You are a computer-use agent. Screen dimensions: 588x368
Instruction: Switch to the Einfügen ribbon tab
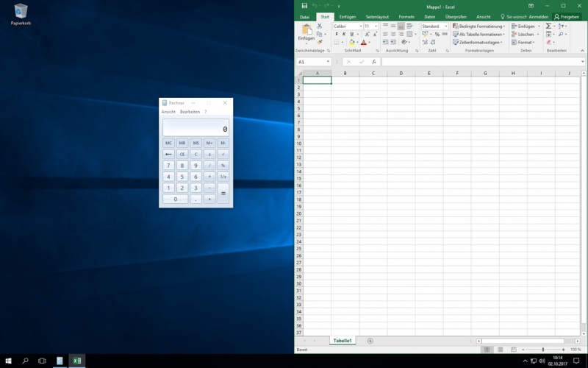click(x=348, y=17)
